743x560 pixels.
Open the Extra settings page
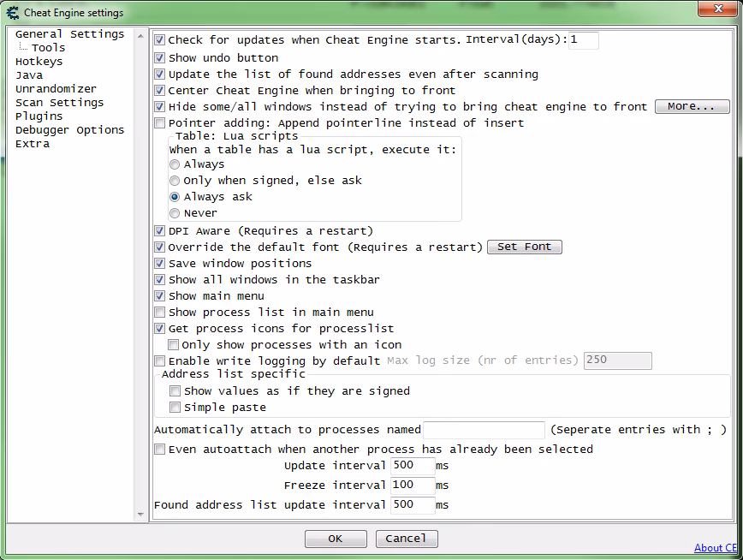(x=33, y=144)
